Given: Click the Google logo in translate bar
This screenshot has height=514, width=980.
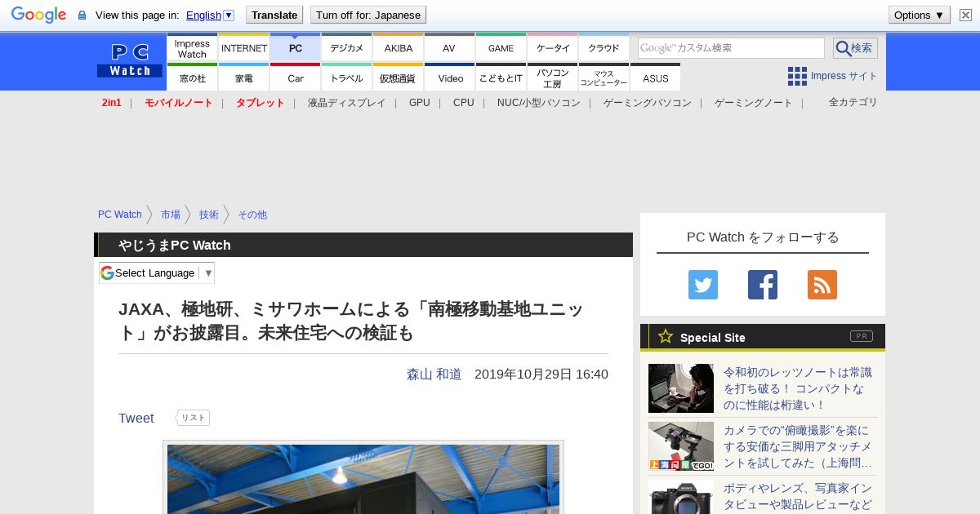Looking at the screenshot, I should (38, 15).
